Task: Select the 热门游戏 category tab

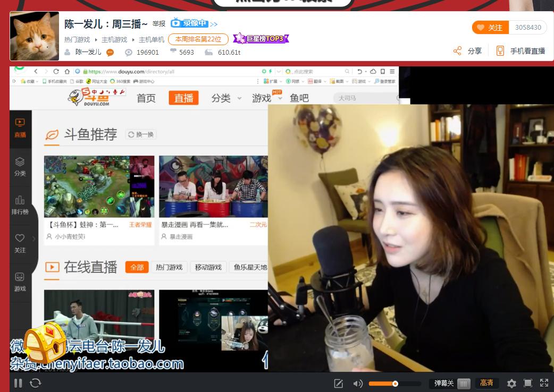Action: click(x=168, y=268)
